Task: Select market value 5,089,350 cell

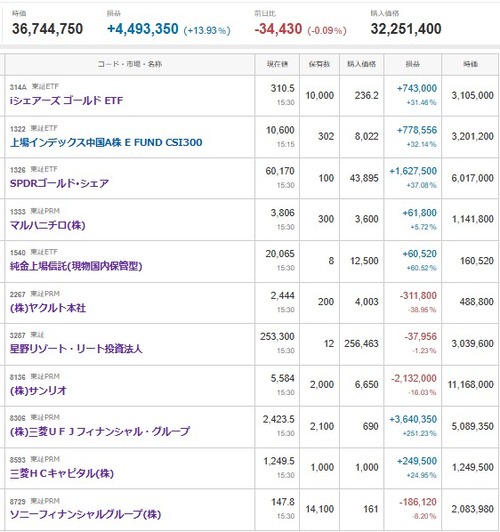Action: (472, 426)
